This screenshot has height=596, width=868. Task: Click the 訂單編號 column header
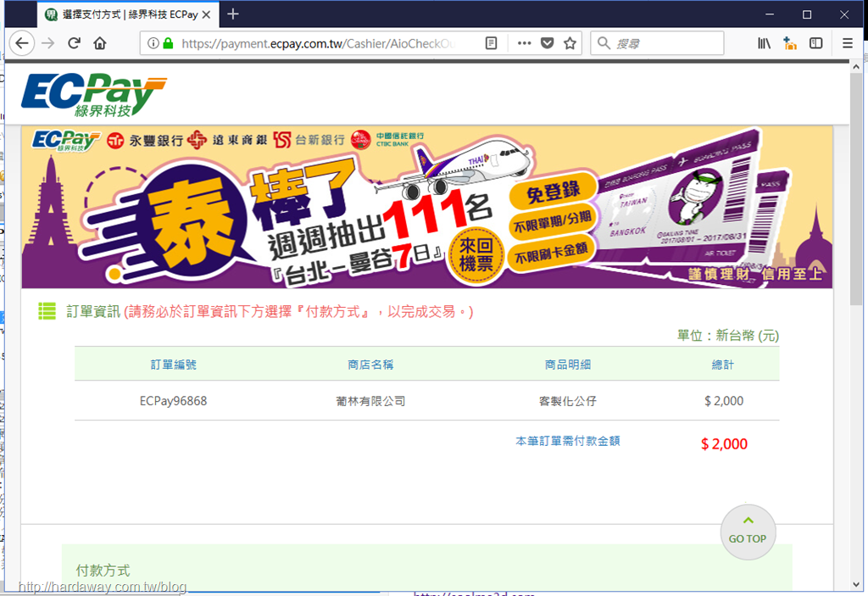(173, 365)
